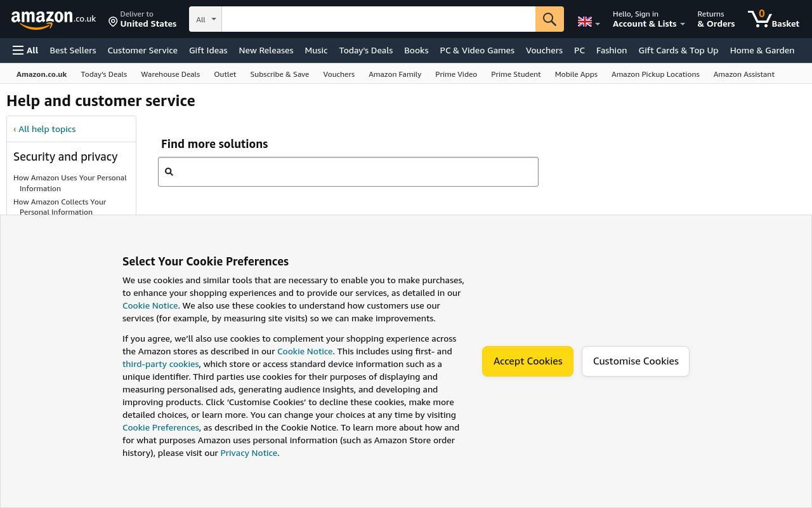The image size is (812, 508).
Task: Open PC & Video Games
Action: [477, 50]
